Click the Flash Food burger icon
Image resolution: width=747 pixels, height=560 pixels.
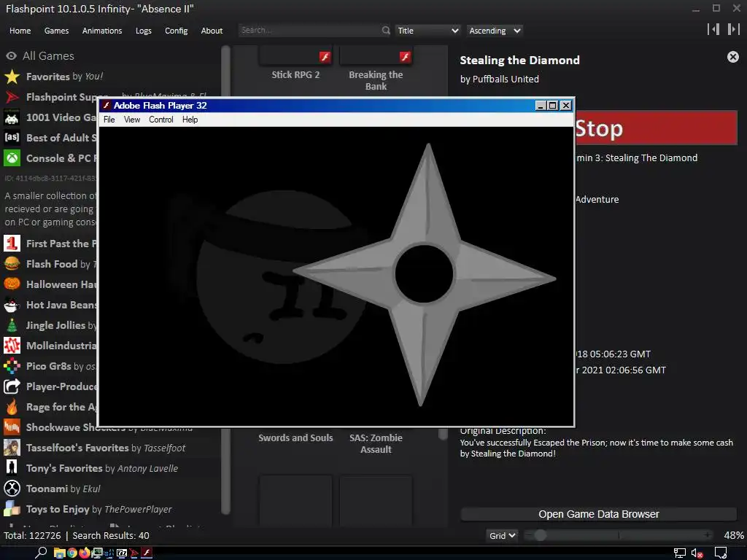pyautogui.click(x=12, y=264)
